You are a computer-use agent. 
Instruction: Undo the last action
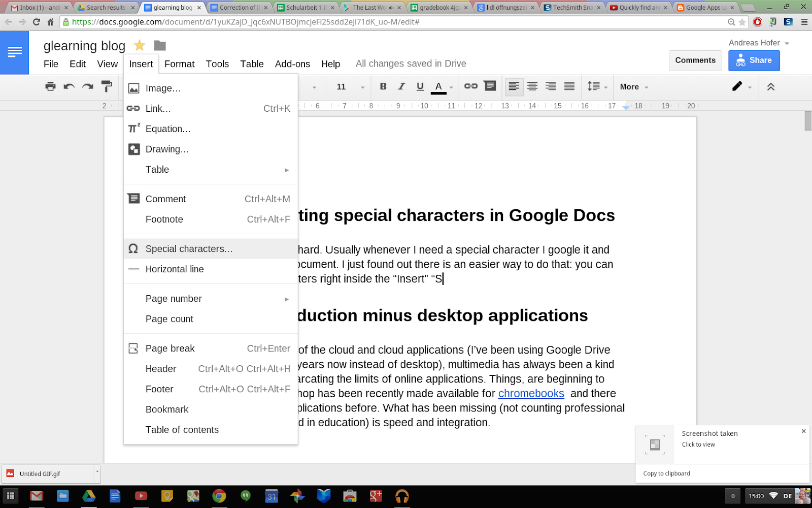tap(69, 86)
